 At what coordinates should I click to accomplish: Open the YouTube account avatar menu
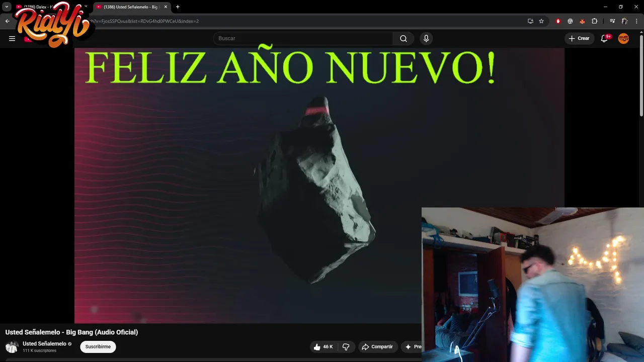[623, 38]
